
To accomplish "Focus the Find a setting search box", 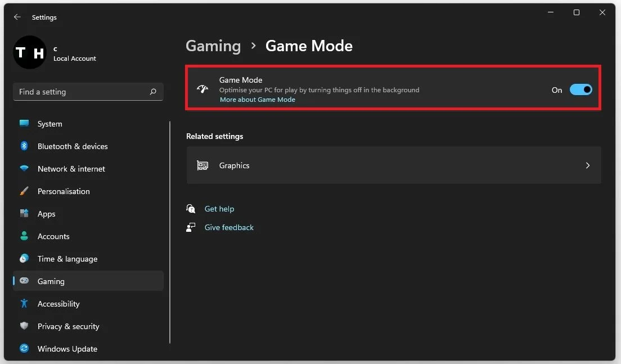I will point(88,92).
